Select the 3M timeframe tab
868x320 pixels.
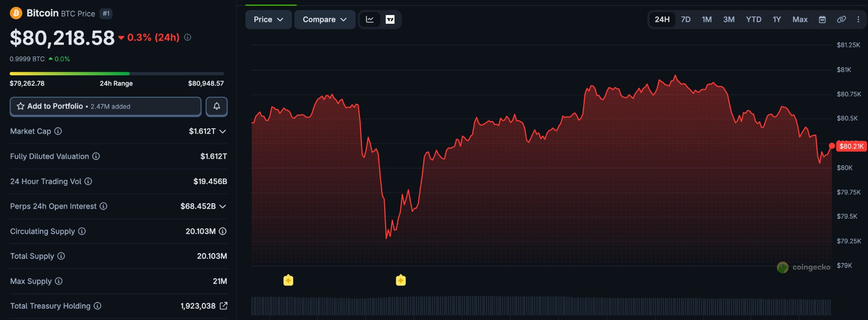(x=729, y=20)
